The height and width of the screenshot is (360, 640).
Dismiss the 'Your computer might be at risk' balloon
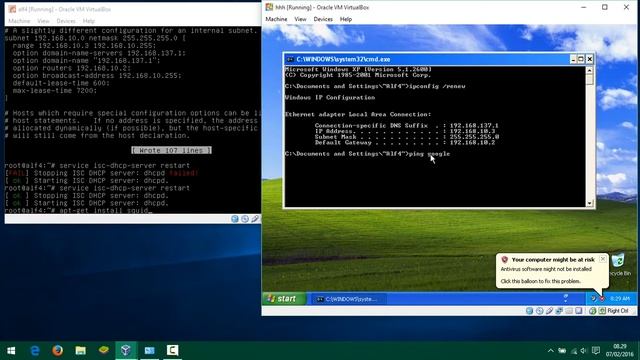pos(602,259)
